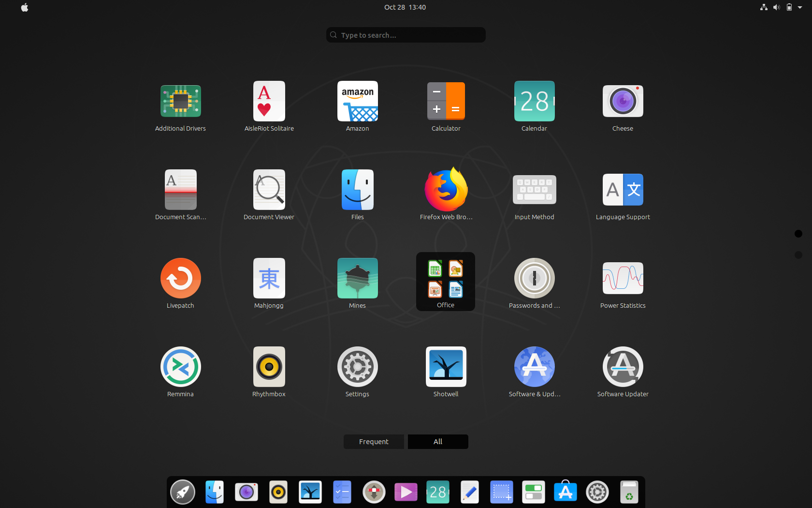The width and height of the screenshot is (812, 508).
Task: Open the Office app folder
Action: tap(446, 282)
